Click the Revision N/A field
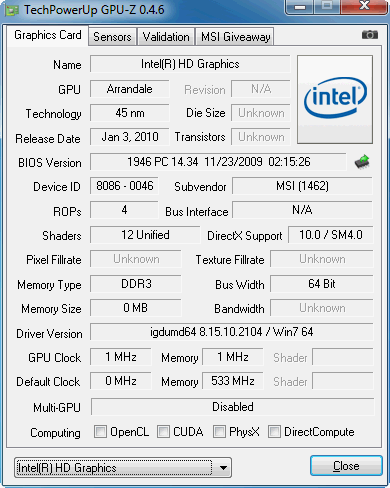 [261, 89]
